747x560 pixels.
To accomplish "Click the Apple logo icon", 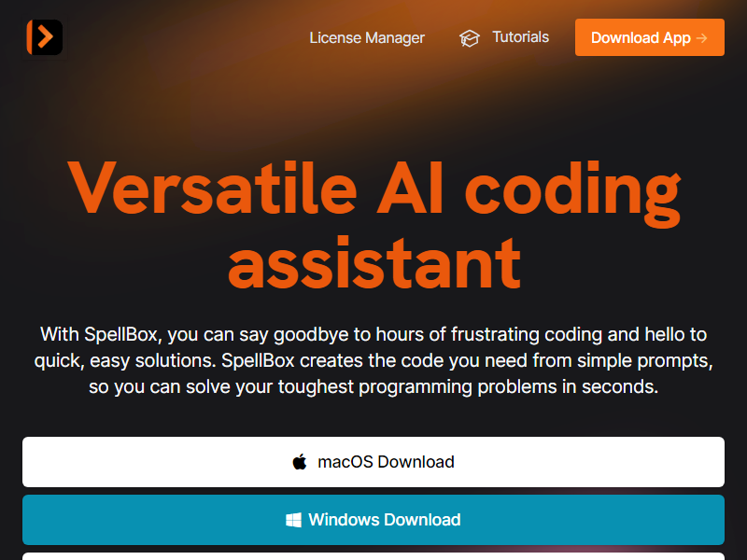I will click(300, 461).
